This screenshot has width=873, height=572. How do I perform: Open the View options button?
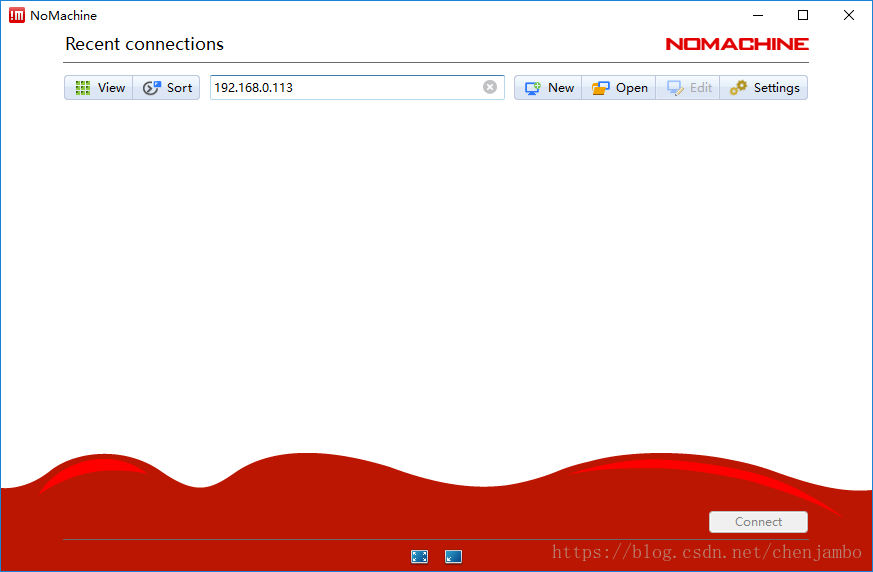[x=99, y=87]
